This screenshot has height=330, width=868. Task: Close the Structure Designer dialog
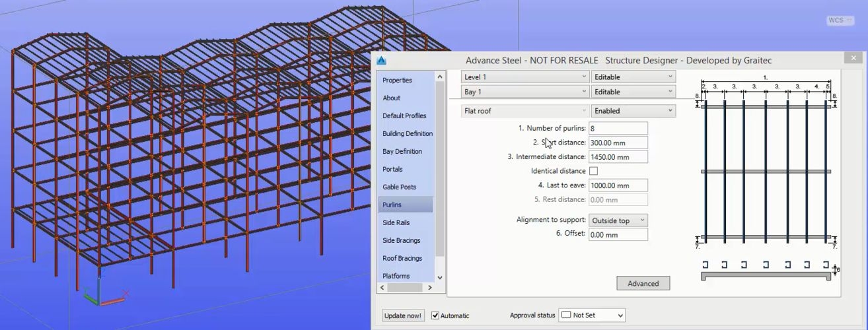[853, 59]
